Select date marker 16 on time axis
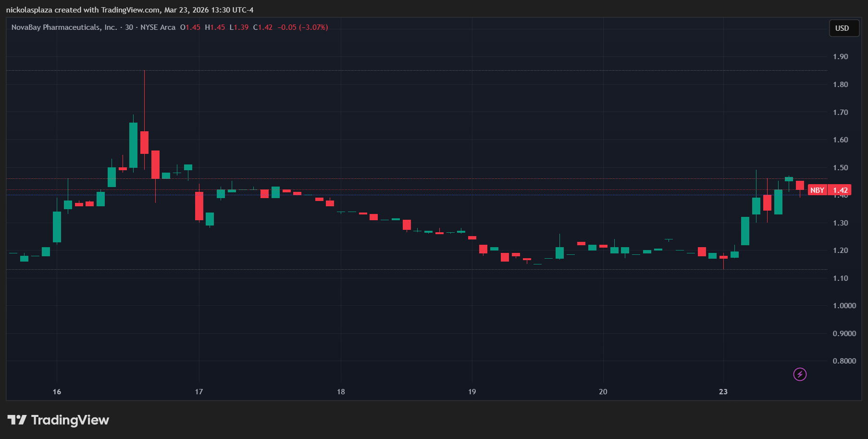 [57, 391]
